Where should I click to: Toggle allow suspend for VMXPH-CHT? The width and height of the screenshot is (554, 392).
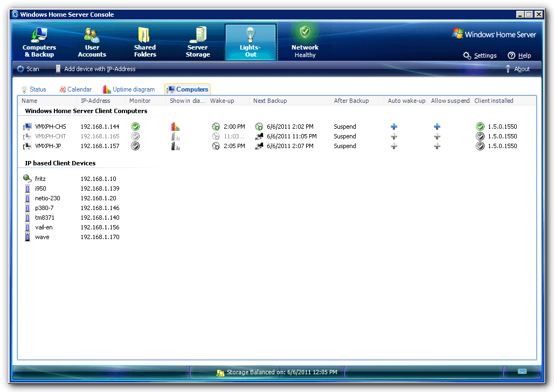(437, 136)
